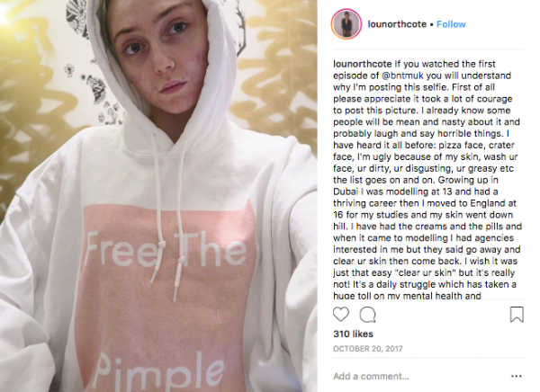
Task: Click the story ring around avatar
Action: pyautogui.click(x=346, y=24)
